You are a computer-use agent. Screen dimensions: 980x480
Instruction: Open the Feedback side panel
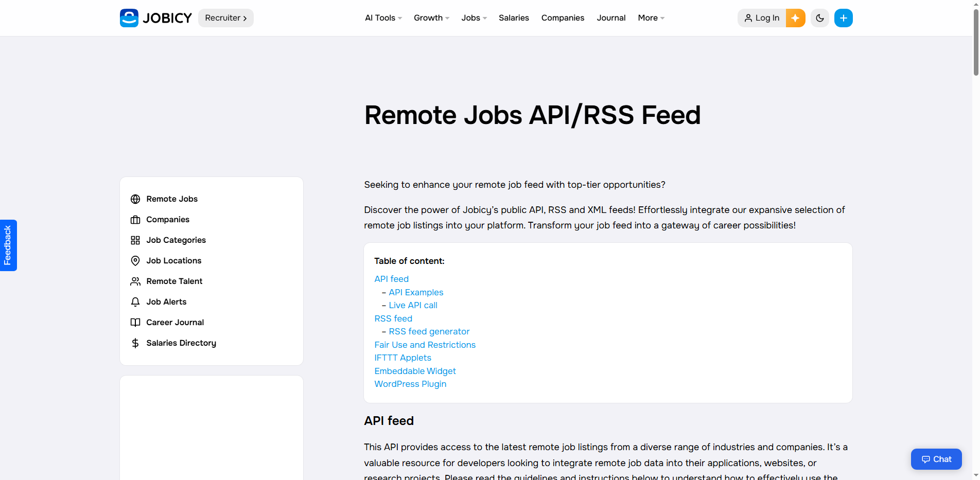tap(8, 245)
